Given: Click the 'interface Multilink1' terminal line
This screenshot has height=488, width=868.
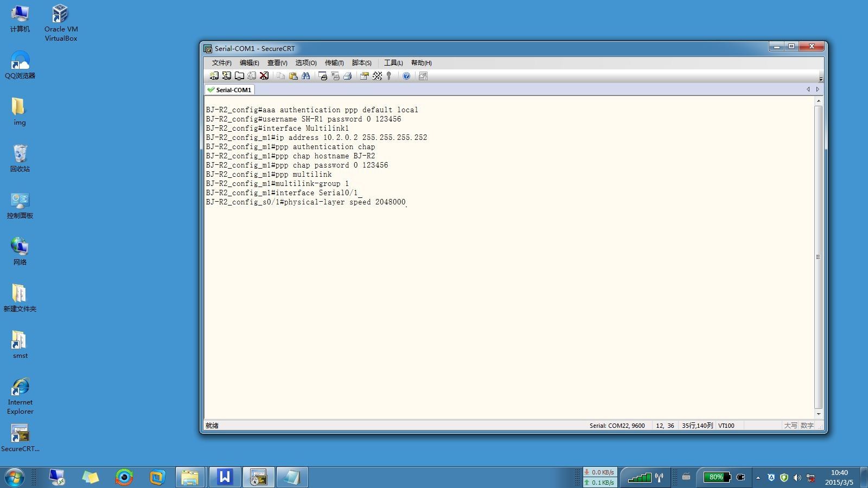Looking at the screenshot, I should (x=277, y=129).
